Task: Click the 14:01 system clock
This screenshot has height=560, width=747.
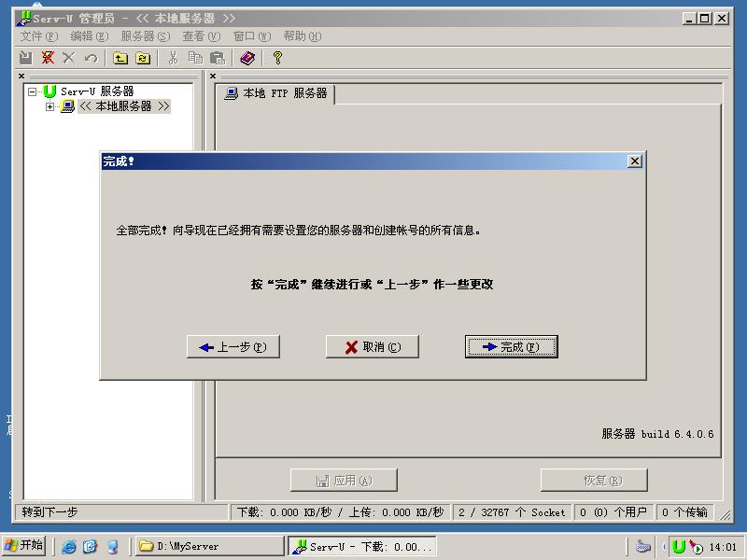Action: point(723,547)
